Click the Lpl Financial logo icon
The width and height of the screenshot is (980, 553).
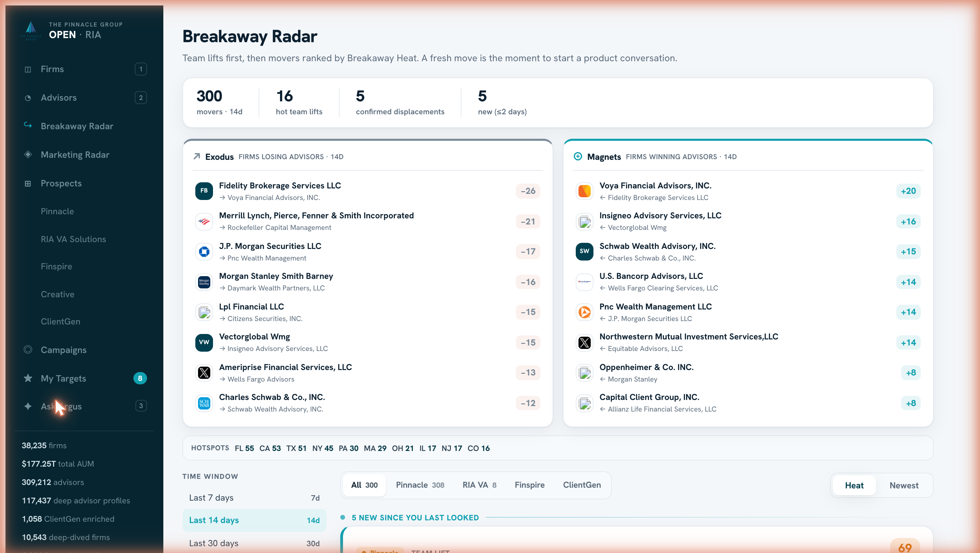204,312
